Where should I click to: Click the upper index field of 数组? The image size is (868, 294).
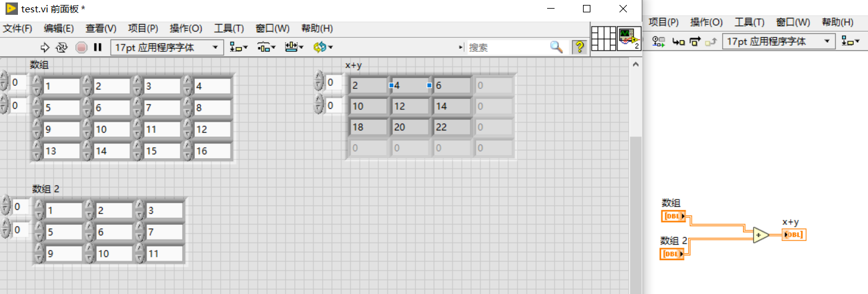[19, 82]
